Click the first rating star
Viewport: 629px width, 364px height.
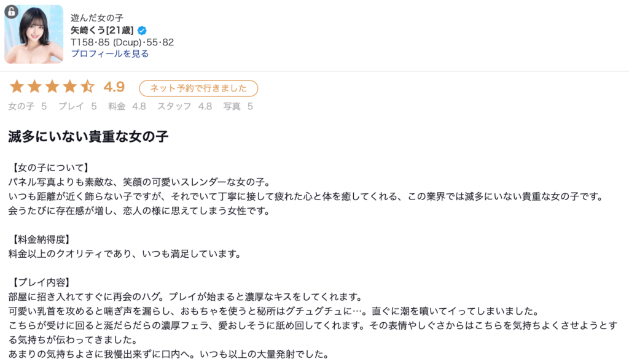coord(17,87)
